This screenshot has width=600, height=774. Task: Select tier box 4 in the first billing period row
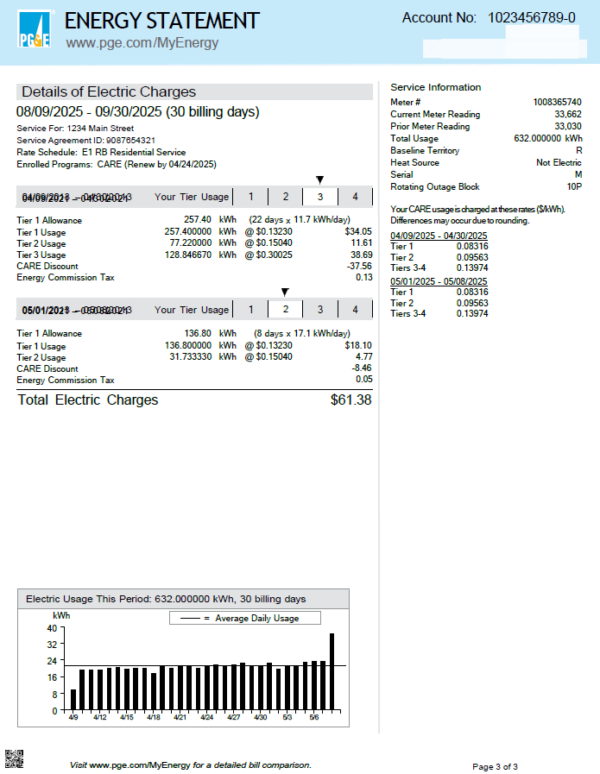click(x=355, y=197)
